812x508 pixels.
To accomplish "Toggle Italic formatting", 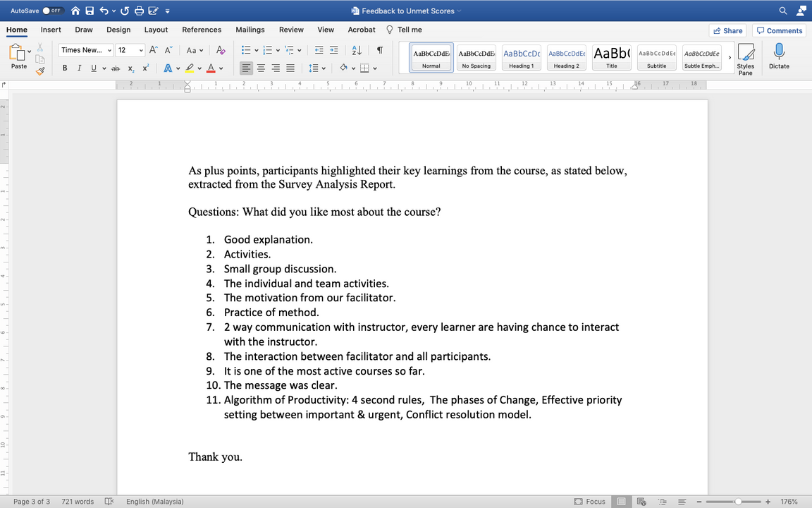I will point(79,68).
